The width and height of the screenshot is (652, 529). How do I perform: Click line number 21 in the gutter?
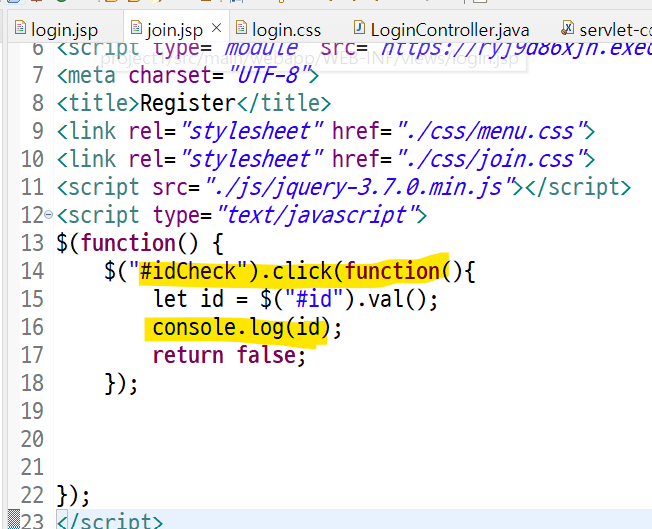[32, 467]
